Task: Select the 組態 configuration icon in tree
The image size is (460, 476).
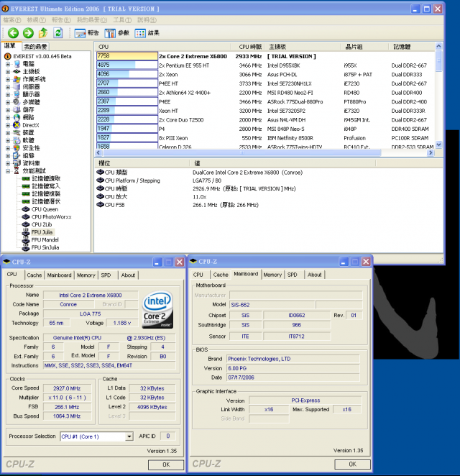Action: 17,155
